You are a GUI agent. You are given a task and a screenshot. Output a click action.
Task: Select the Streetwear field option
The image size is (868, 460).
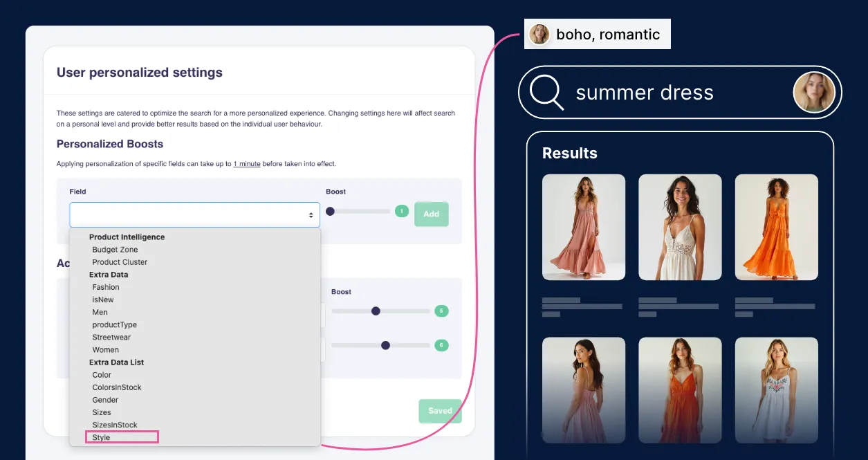pos(111,338)
